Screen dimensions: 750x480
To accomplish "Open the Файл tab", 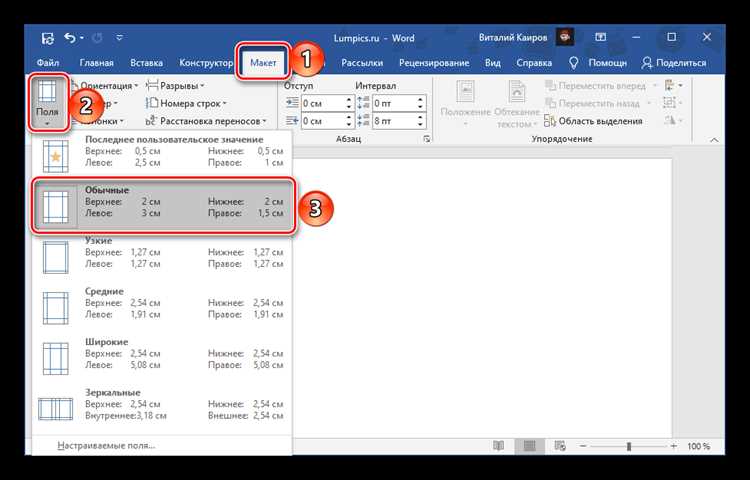I will tap(48, 63).
